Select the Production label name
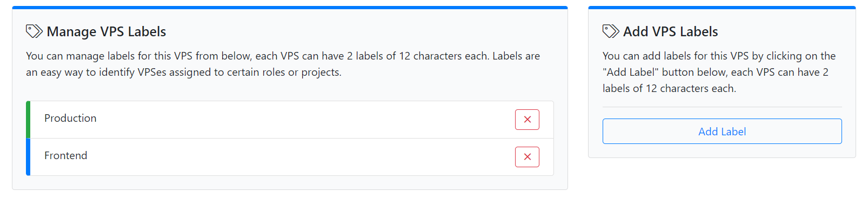 [x=70, y=118]
